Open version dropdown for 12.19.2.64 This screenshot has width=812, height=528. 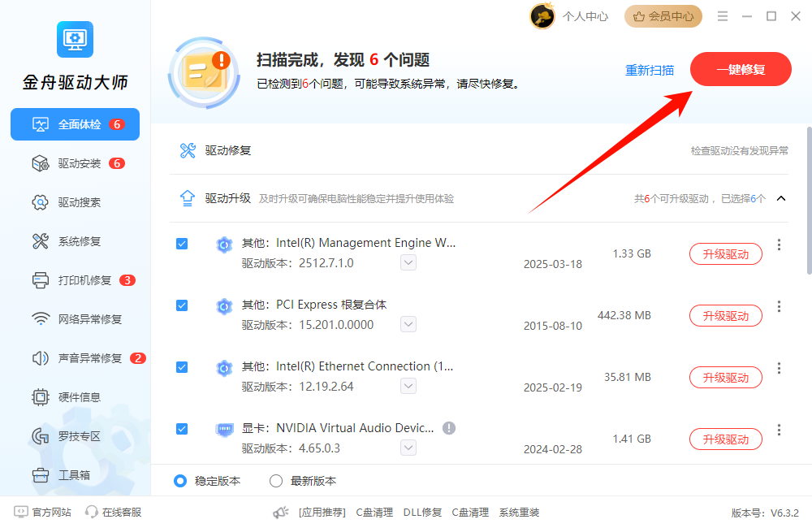coord(408,386)
